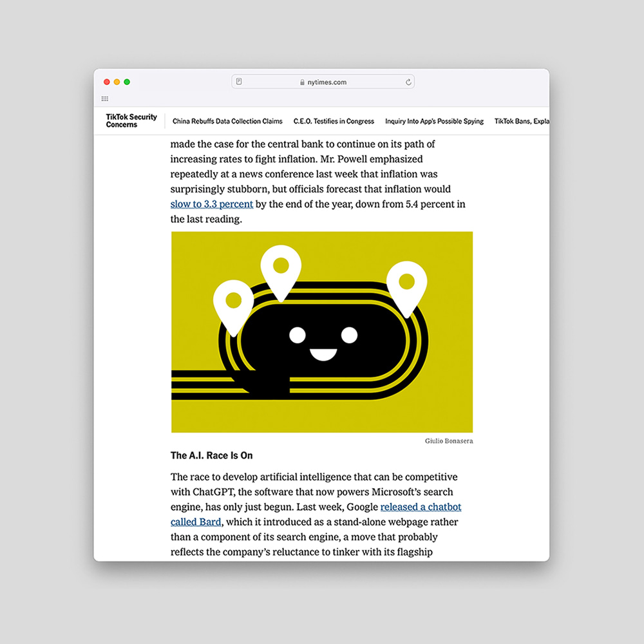Click the padlock icon in the address bar
Screen dimensions: 644x644
pyautogui.click(x=301, y=82)
